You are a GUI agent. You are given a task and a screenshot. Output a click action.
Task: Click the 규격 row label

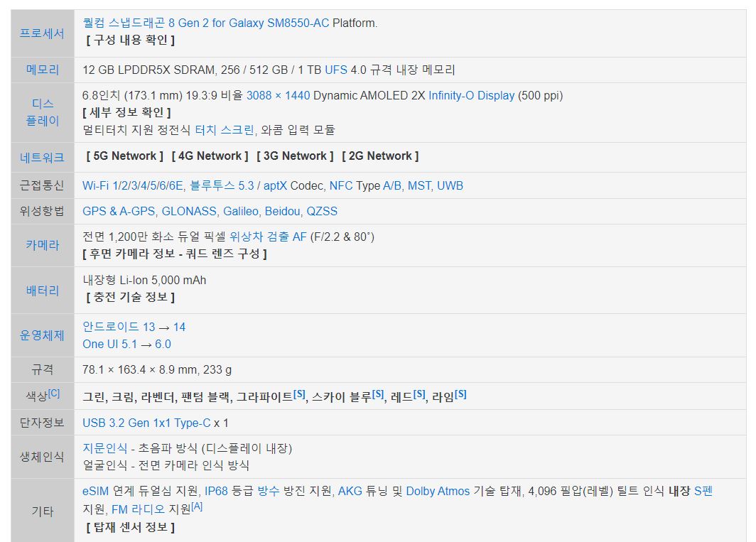tap(43, 369)
